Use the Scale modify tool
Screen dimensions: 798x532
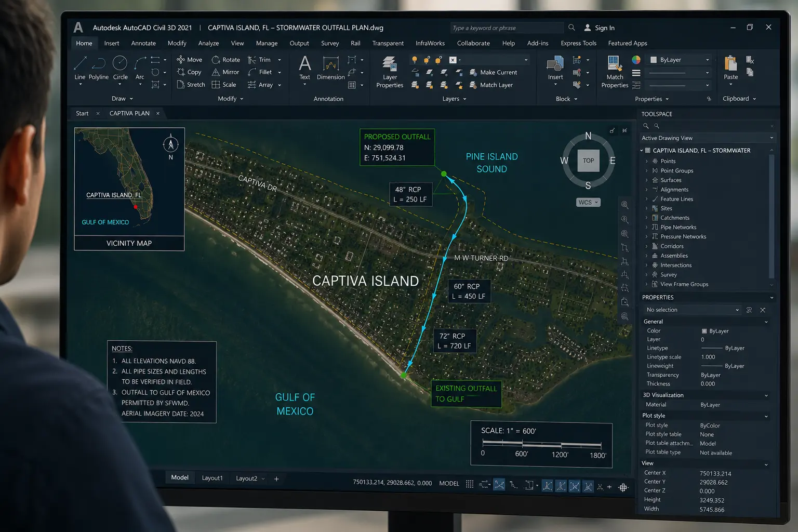tap(224, 85)
